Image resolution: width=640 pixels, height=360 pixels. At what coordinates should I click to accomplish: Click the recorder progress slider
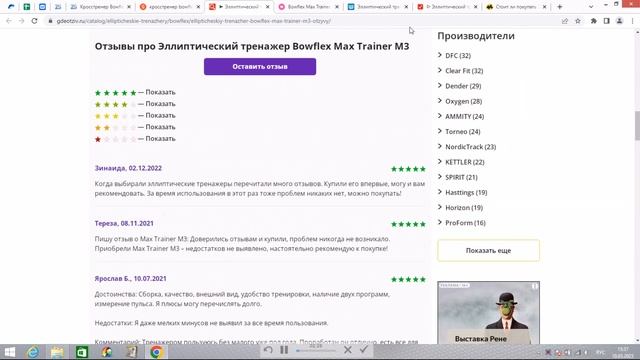tap(316, 350)
